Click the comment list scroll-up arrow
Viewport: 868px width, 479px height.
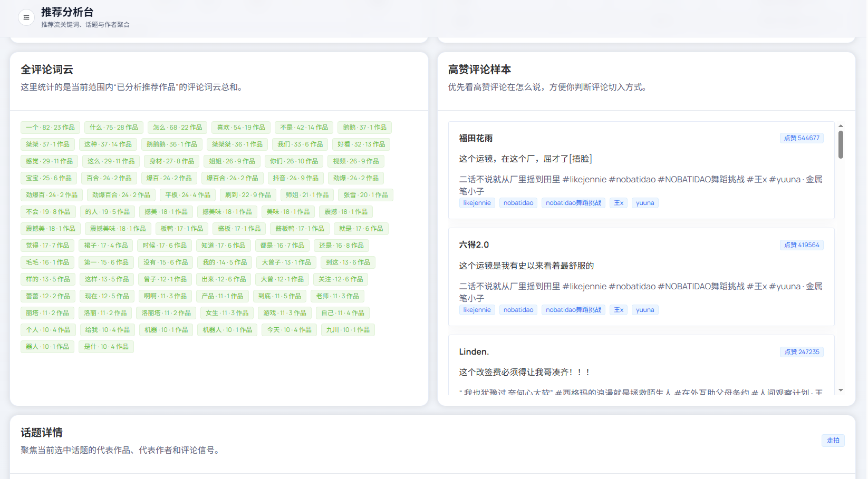841,126
